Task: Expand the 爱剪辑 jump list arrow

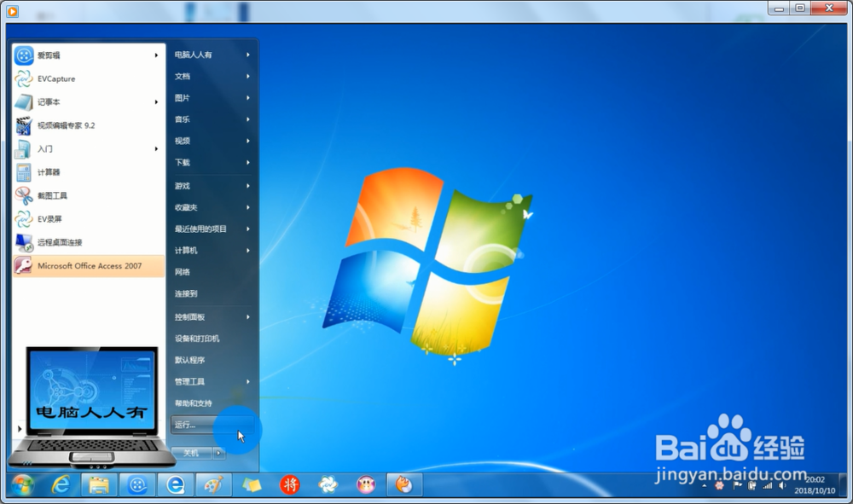Action: point(156,55)
